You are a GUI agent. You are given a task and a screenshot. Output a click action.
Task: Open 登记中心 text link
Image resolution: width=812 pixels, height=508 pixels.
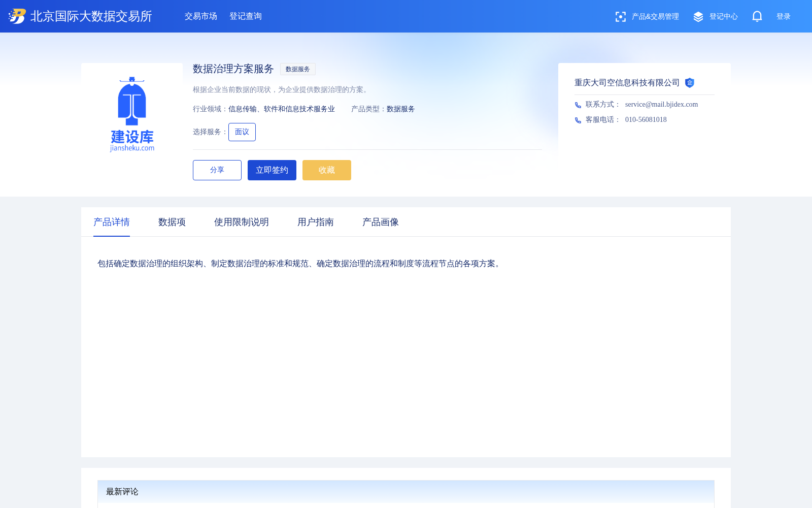click(x=724, y=17)
